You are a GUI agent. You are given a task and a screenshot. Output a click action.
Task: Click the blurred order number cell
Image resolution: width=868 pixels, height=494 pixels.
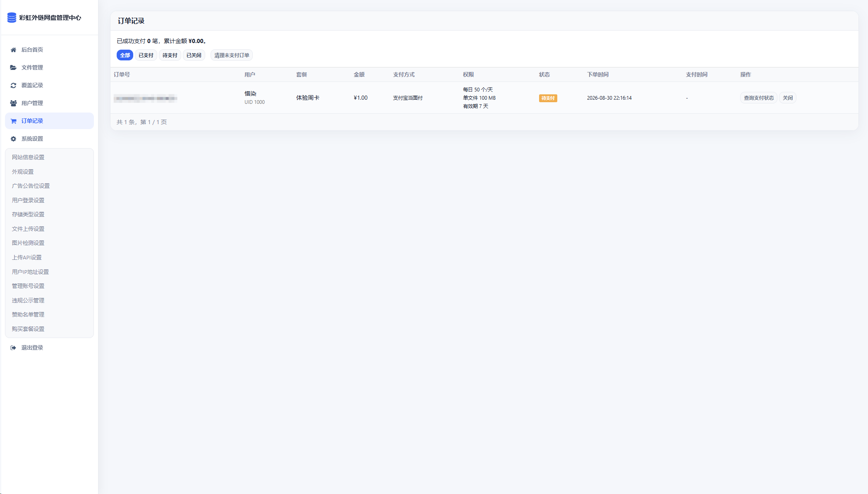(146, 98)
